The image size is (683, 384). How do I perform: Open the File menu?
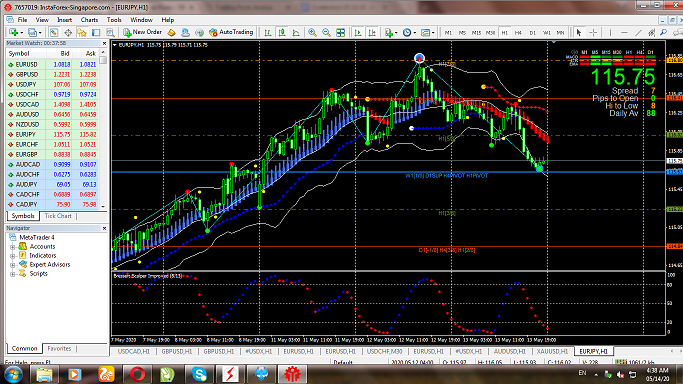(22, 20)
